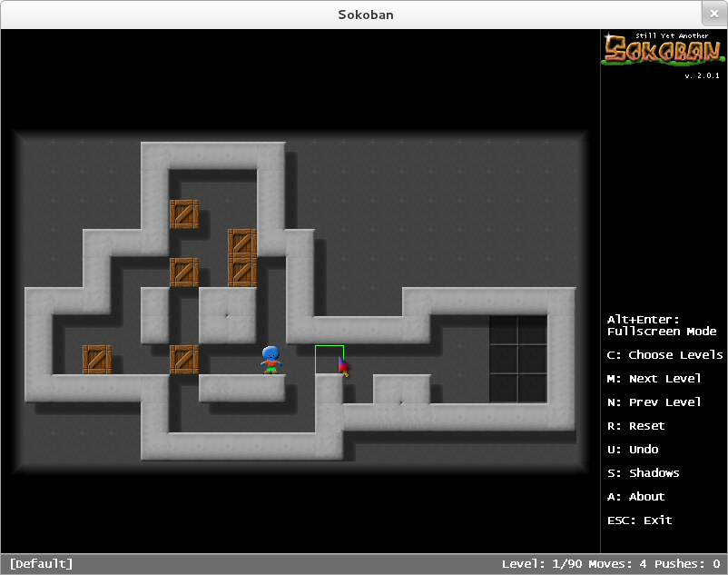Close the Sokoban window

(x=714, y=14)
